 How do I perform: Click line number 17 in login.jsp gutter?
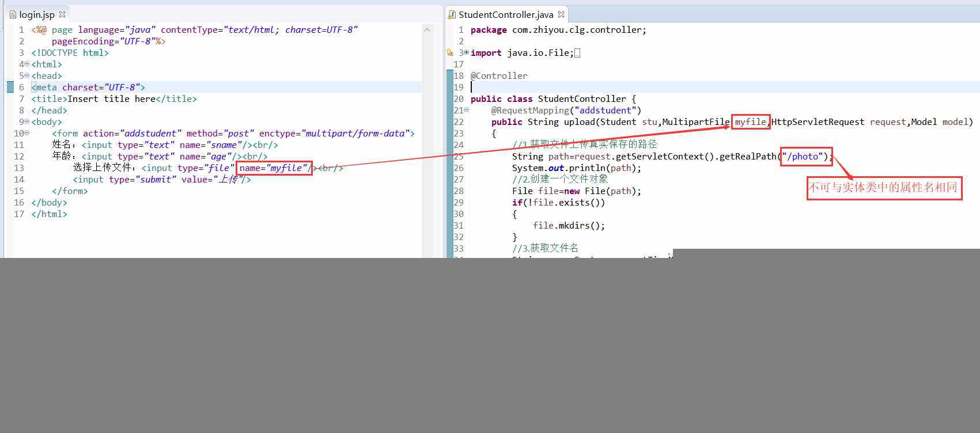coord(19,214)
